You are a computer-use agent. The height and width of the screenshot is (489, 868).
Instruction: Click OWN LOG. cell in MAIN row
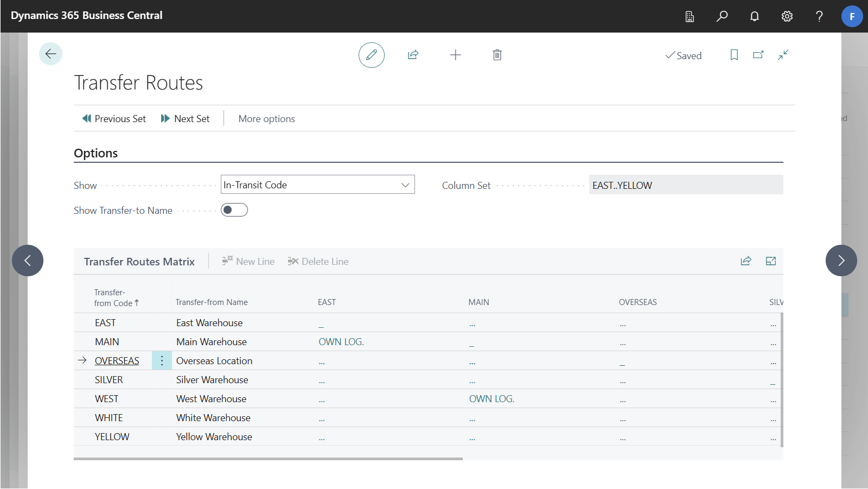click(341, 342)
